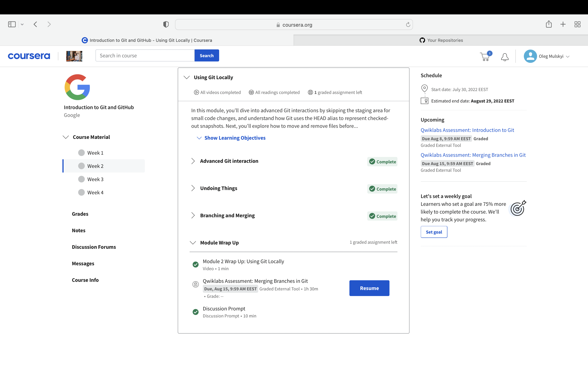Open a new tab with plus icon
This screenshot has height=382, width=588.
(x=563, y=24)
